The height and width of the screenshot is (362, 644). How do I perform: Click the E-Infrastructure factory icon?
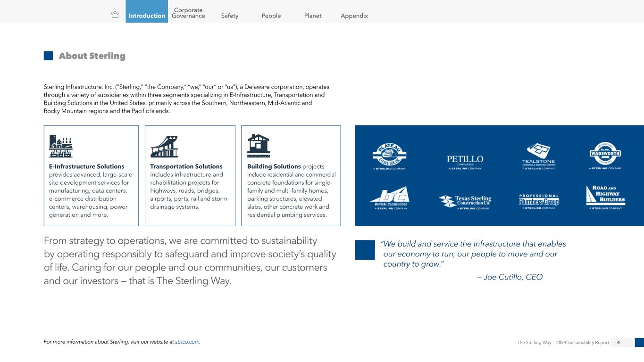61,146
